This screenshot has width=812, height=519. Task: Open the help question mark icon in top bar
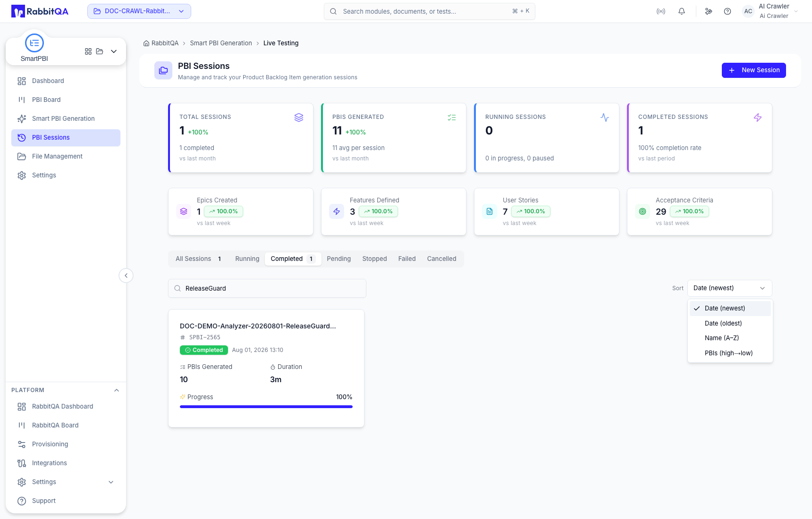(x=727, y=11)
